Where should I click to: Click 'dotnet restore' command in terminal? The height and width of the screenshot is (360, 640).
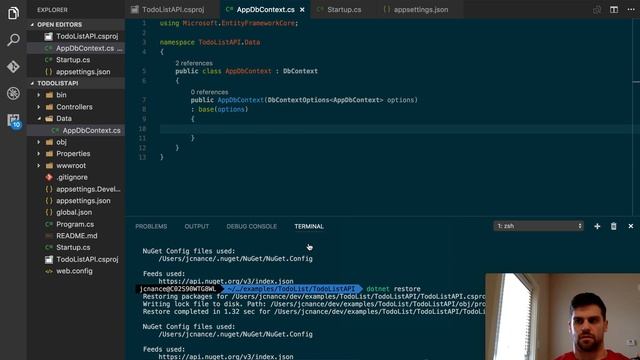click(x=393, y=289)
